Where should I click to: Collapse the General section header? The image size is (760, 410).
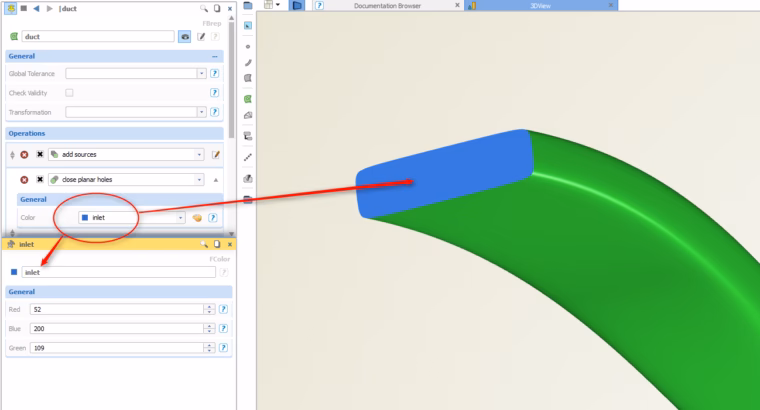coord(114,56)
